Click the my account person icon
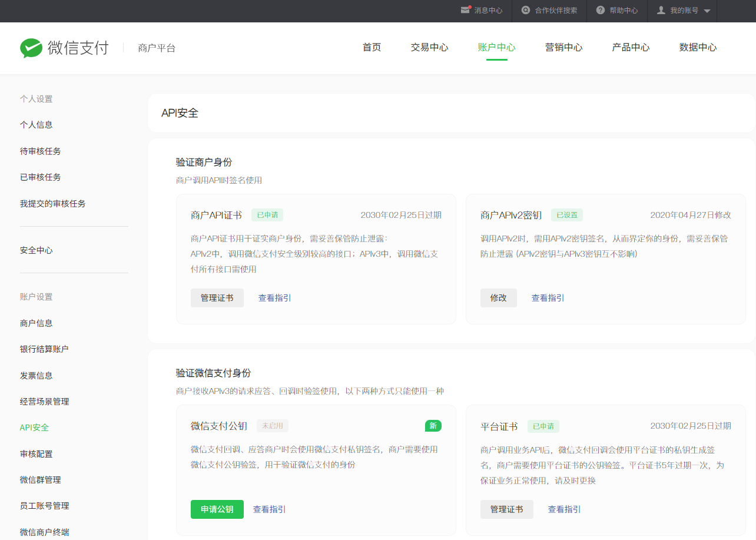The height and width of the screenshot is (540, 756). (661, 10)
